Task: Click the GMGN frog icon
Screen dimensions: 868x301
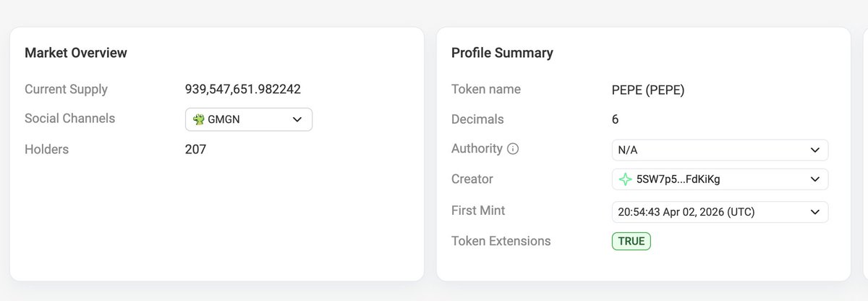Action: [199, 119]
